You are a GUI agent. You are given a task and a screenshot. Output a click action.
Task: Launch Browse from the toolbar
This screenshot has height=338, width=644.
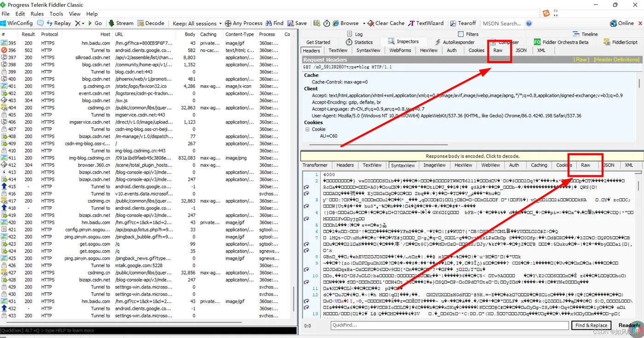[x=345, y=23]
